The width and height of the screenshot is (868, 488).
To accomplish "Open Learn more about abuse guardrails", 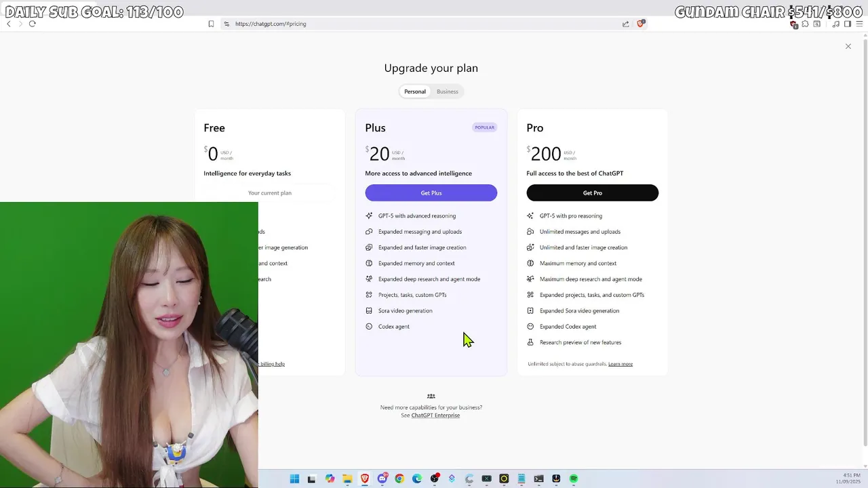I will [x=620, y=364].
